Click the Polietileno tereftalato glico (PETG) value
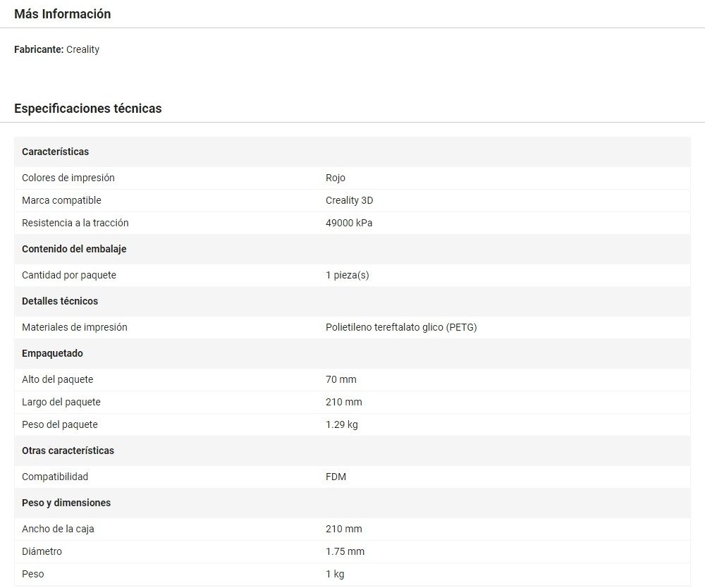 point(401,327)
